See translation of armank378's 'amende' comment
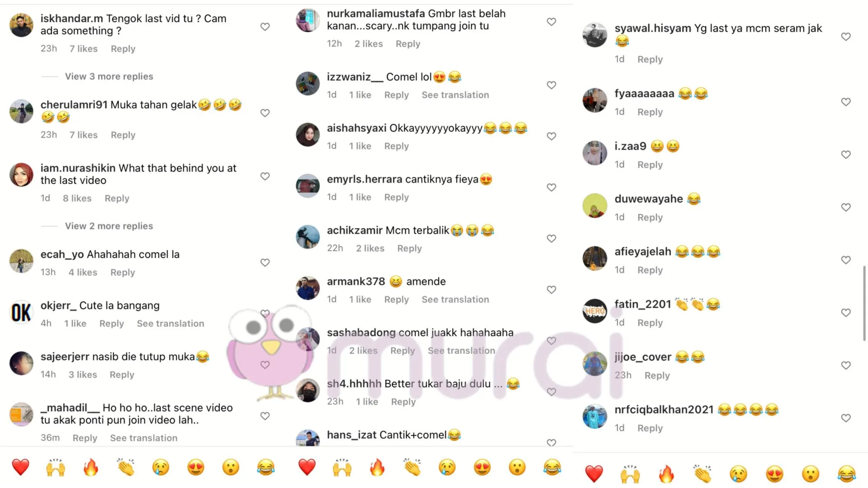 tap(455, 300)
